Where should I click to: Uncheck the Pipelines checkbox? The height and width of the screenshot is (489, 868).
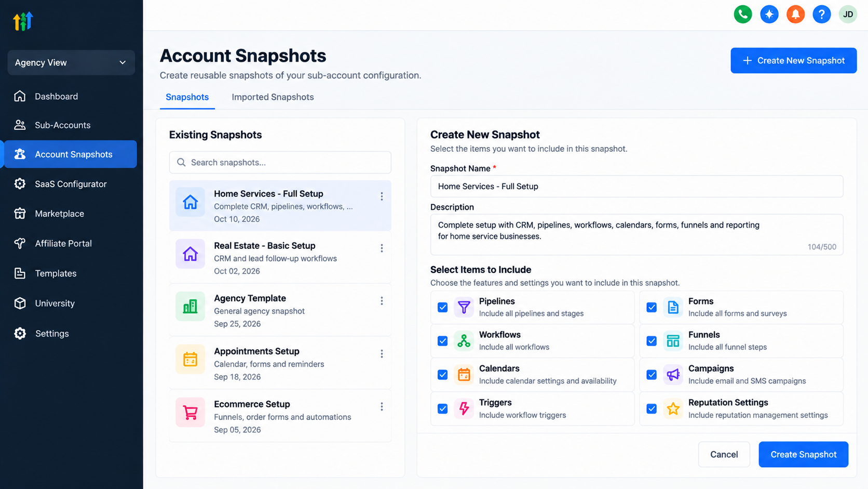coord(442,307)
